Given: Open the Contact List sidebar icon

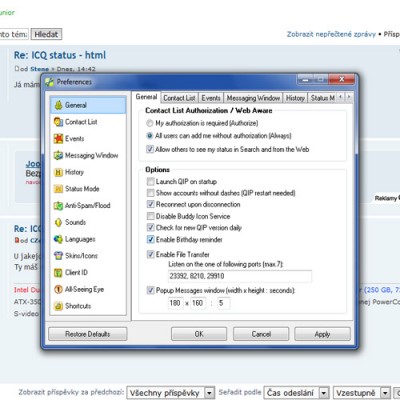Looking at the screenshot, I should tap(58, 122).
